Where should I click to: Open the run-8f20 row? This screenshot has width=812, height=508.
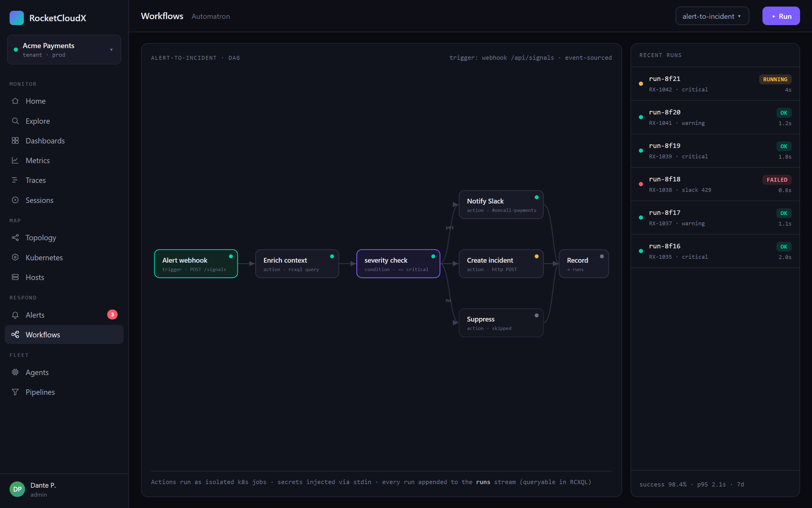[x=715, y=117]
